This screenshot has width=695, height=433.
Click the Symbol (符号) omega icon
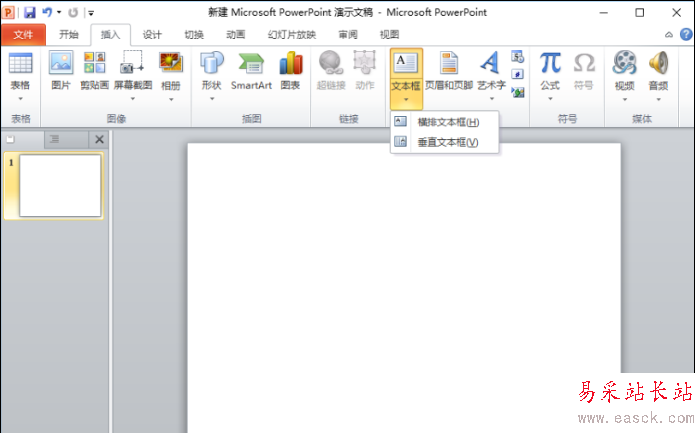click(x=584, y=63)
